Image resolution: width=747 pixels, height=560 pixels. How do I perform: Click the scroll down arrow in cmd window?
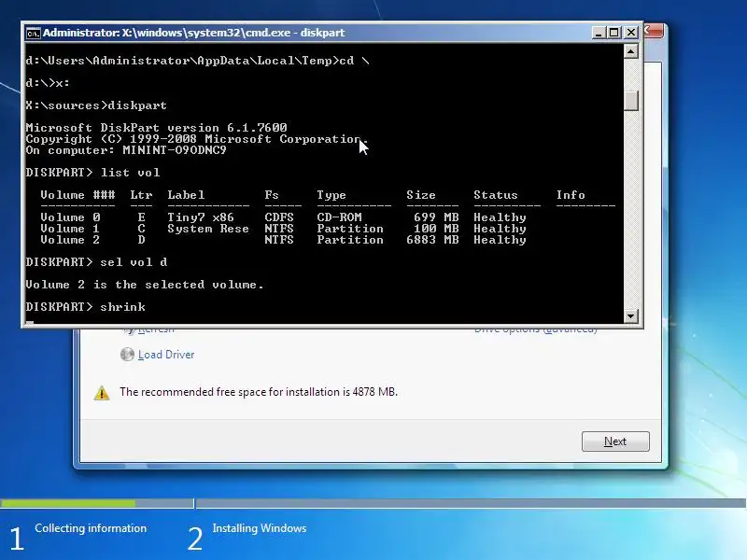coord(631,315)
